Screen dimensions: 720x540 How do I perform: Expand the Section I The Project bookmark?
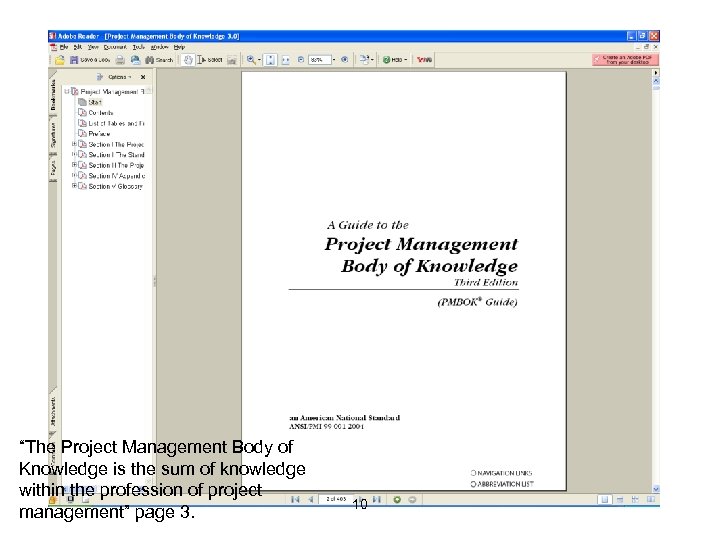[x=74, y=144]
